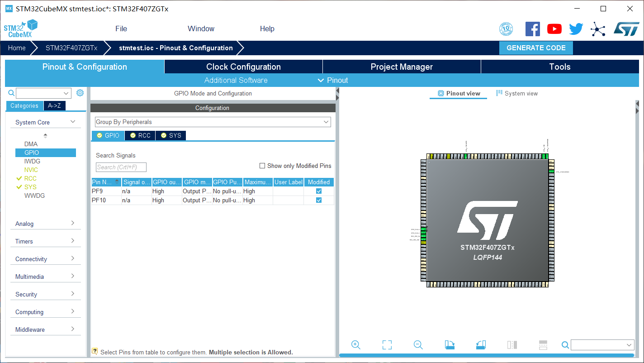
Task: Click the upper collapse arrow on left panel divider
Action: (x=337, y=91)
